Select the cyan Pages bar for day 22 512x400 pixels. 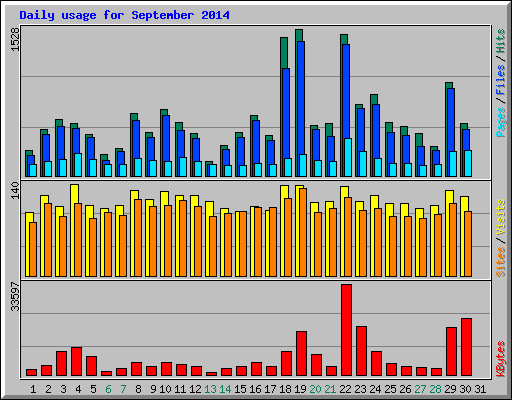pos(348,157)
